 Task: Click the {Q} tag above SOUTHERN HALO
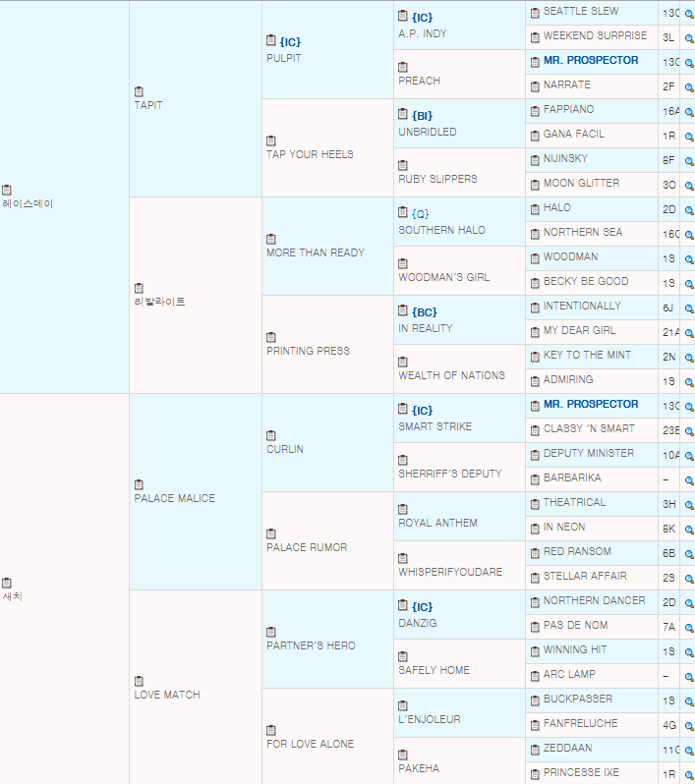point(421,214)
